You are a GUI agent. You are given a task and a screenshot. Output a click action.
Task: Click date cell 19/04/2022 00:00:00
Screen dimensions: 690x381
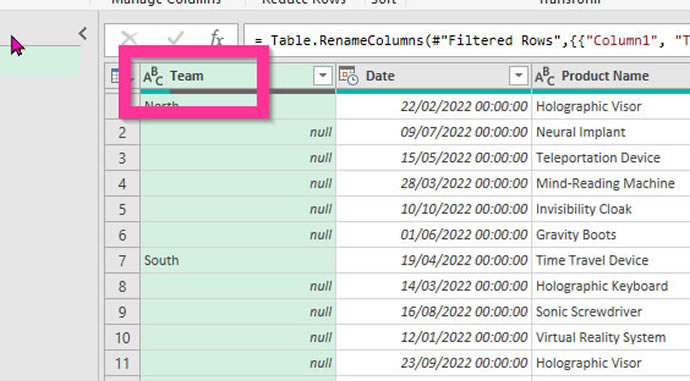coord(433,260)
